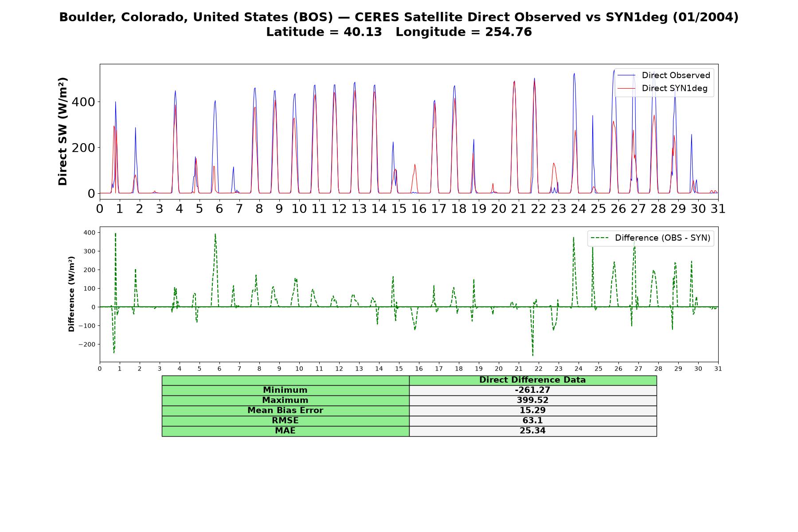This screenshot has height=532, width=798.
Task: Click the Mean Bias Error row label
Action: [x=286, y=411]
